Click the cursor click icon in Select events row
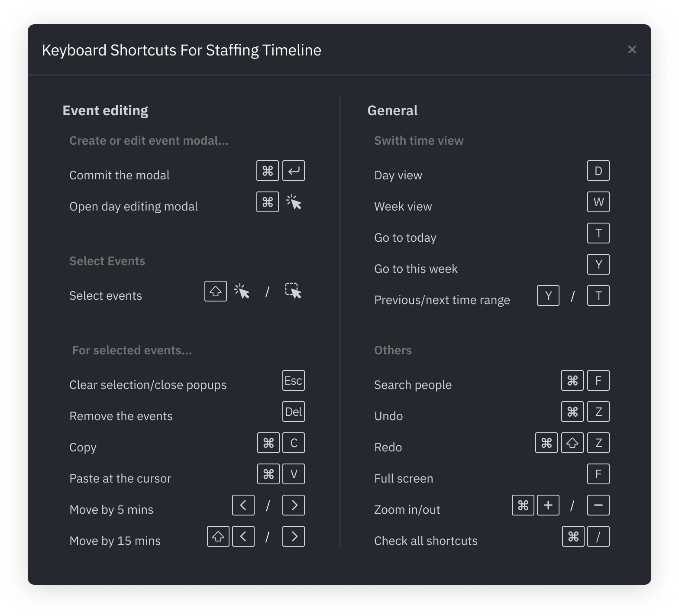The width and height of the screenshot is (679, 616). pyautogui.click(x=242, y=291)
